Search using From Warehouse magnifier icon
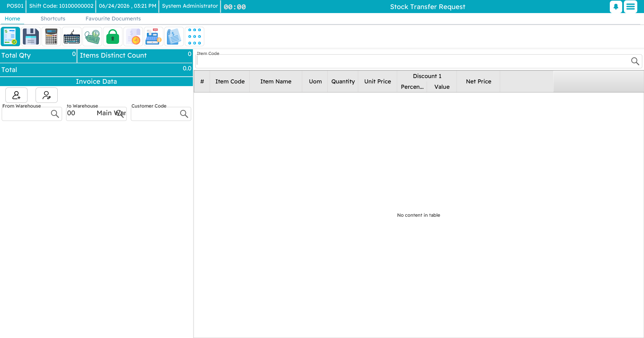The image size is (644, 338). 55,114
